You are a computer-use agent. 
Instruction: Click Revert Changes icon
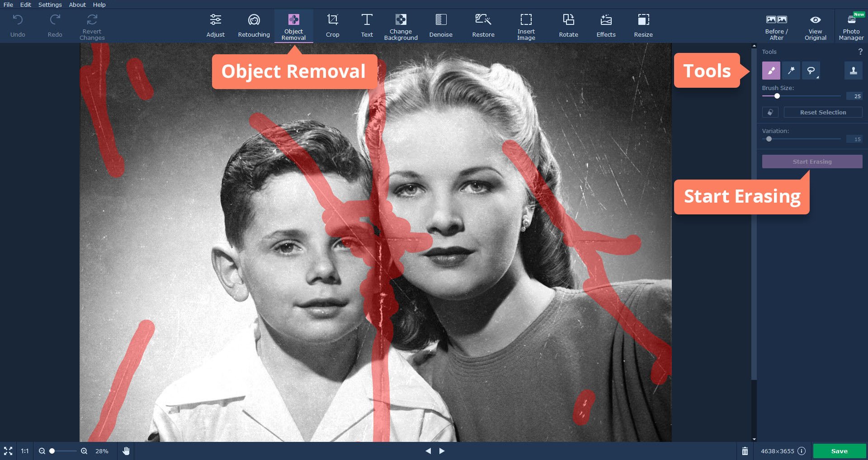[92, 19]
